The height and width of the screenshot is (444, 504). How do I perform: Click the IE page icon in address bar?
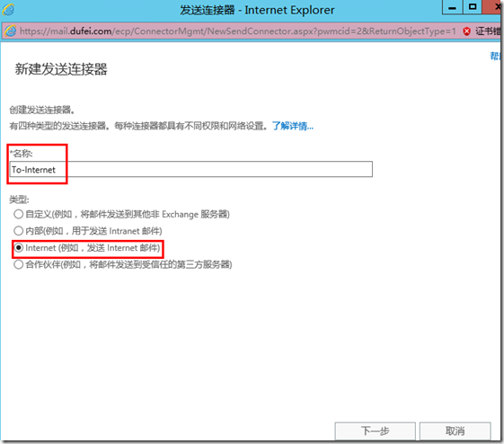10,31
